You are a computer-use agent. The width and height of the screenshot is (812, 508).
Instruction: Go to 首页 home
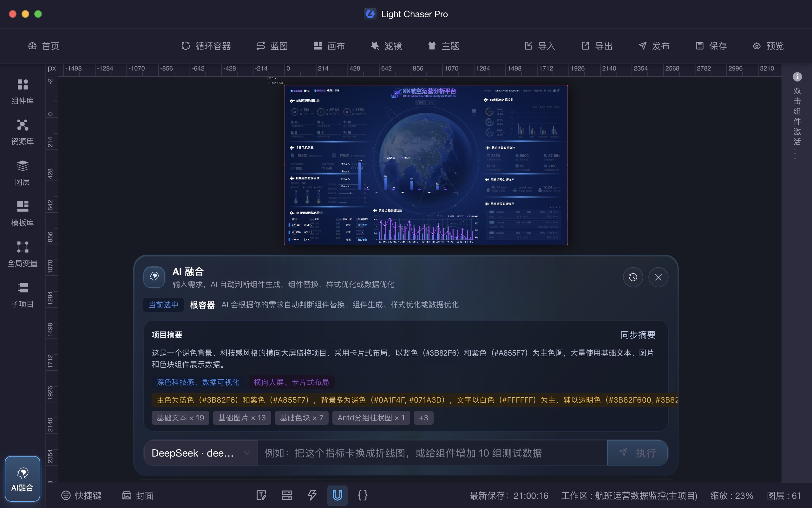[44, 46]
